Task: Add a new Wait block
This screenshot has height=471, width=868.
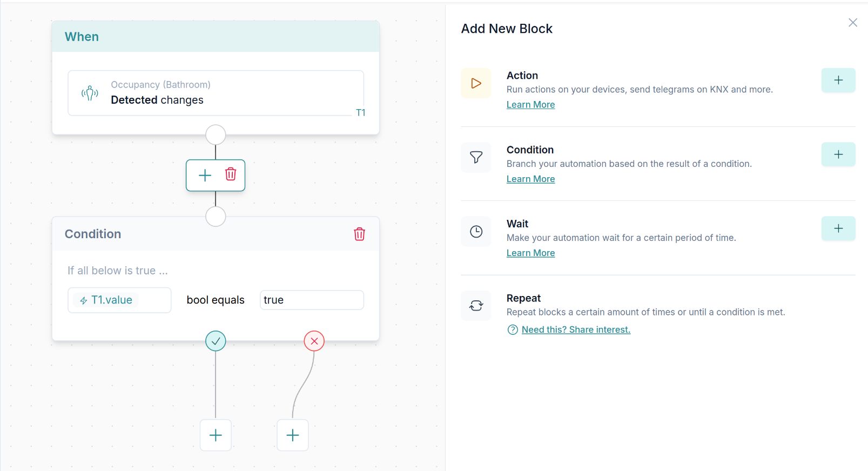Action: pyautogui.click(x=838, y=228)
